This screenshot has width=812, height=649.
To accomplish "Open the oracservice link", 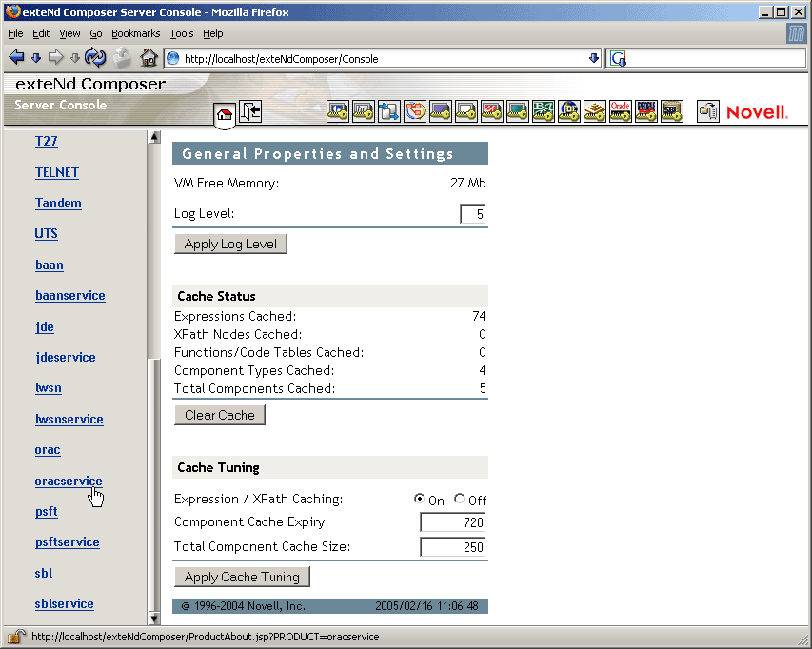I will tap(69, 481).
